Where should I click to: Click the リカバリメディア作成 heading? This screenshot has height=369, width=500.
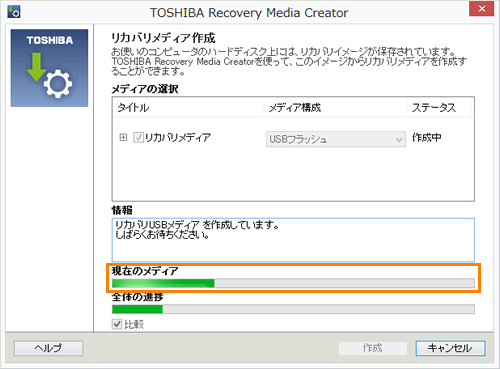163,38
